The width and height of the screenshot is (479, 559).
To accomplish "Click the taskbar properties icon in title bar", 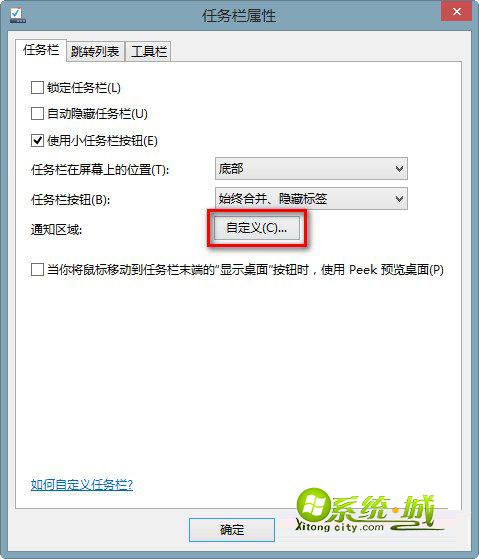I will [17, 15].
